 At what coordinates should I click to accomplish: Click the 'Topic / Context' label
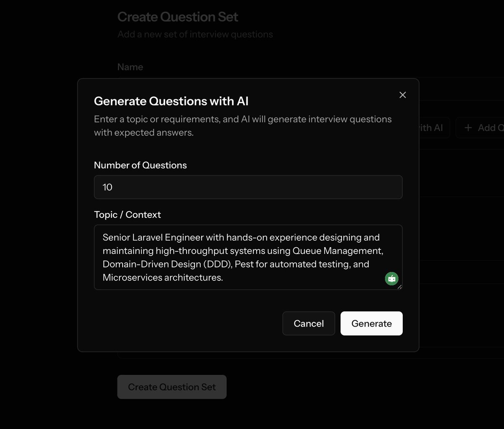click(127, 215)
